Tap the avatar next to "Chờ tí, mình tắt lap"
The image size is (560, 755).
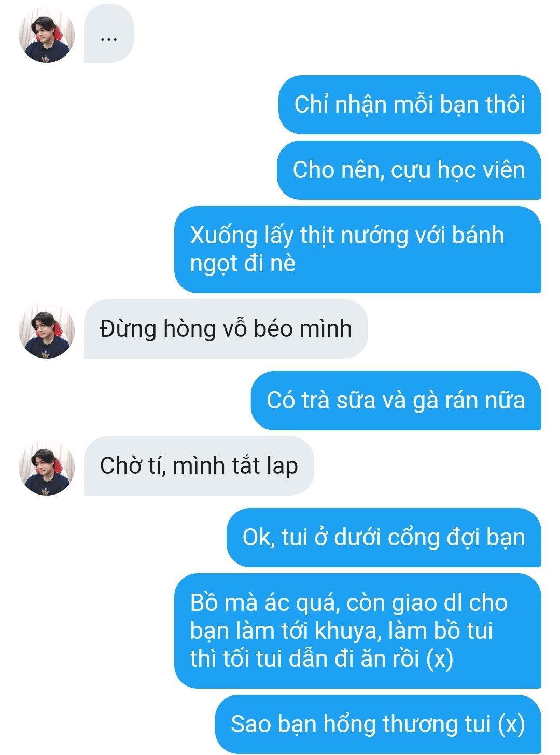47,468
